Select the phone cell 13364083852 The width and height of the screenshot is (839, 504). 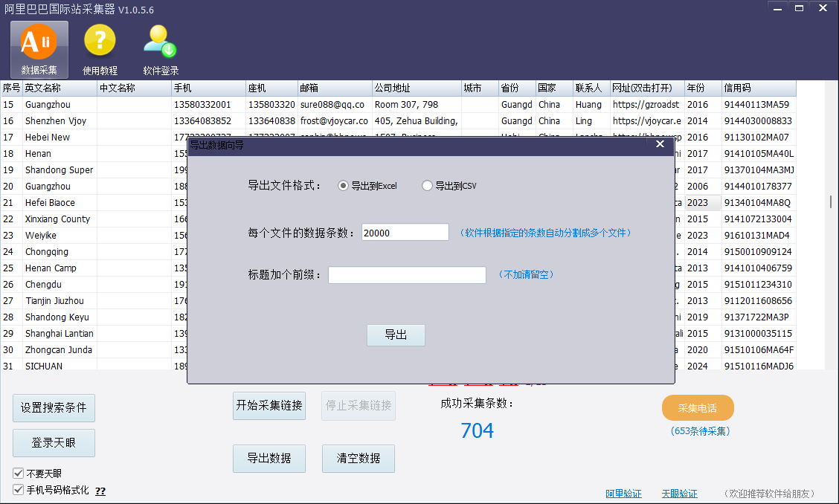point(209,121)
